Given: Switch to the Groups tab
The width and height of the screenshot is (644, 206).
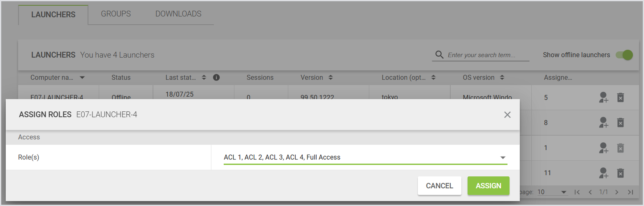Looking at the screenshot, I should click(x=116, y=14).
